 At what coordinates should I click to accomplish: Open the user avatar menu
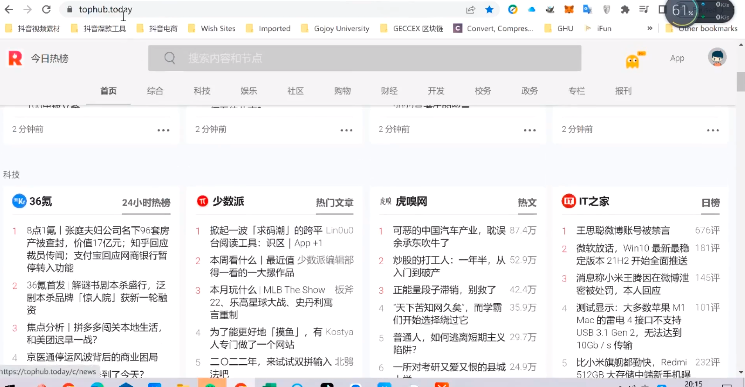(717, 57)
